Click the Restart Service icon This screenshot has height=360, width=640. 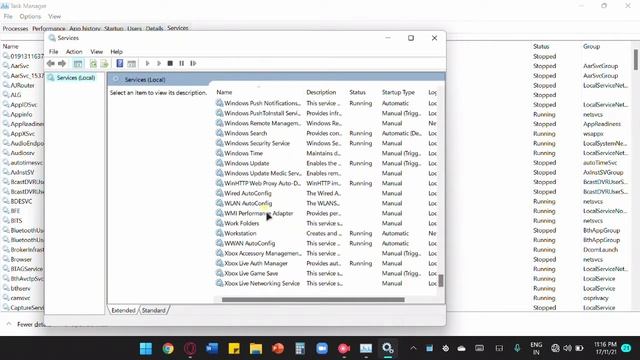(x=193, y=63)
